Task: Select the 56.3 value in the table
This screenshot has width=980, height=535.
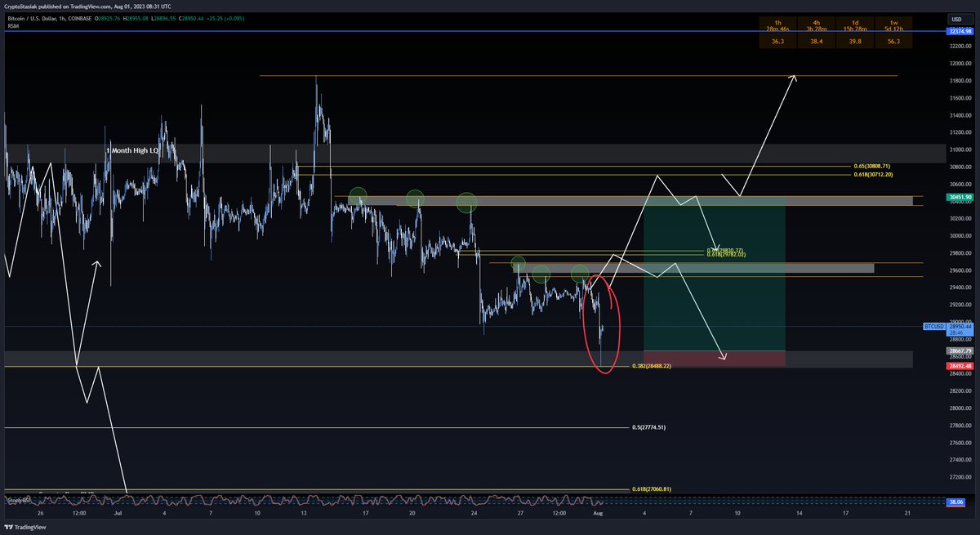Action: coord(892,41)
